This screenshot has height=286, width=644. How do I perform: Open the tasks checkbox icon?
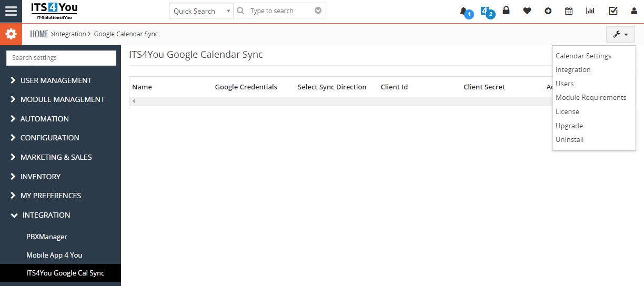click(613, 11)
